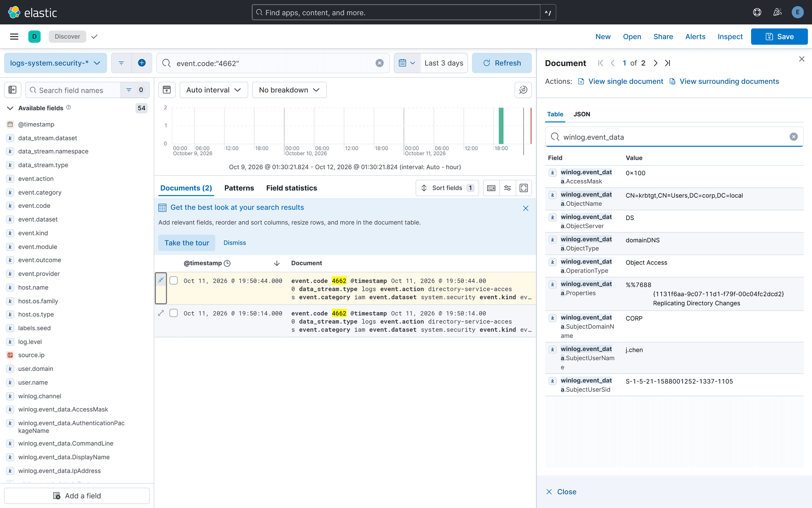This screenshot has width=812, height=508.
Task: Open the saved state chevron next to Discover
Action: [94, 36]
